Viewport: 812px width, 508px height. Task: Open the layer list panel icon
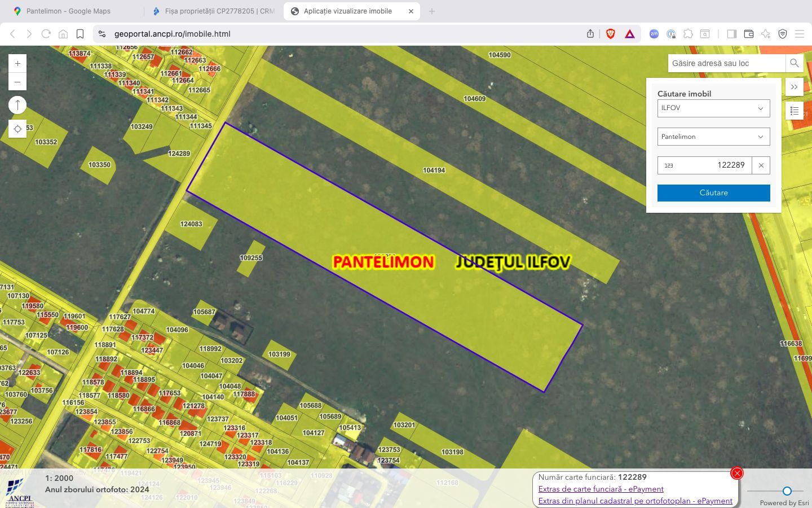pos(794,111)
